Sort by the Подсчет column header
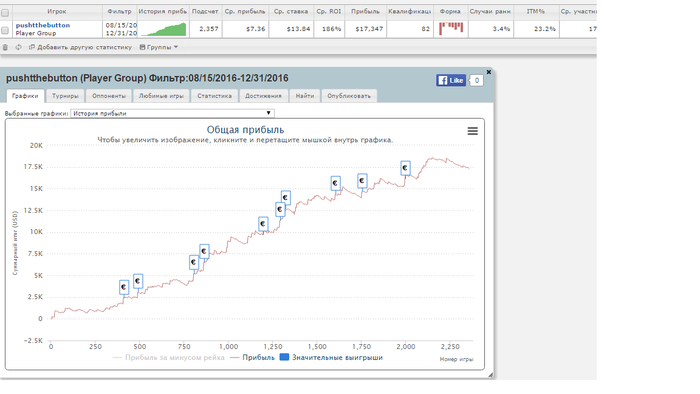The height and width of the screenshot is (394, 700). click(x=205, y=12)
